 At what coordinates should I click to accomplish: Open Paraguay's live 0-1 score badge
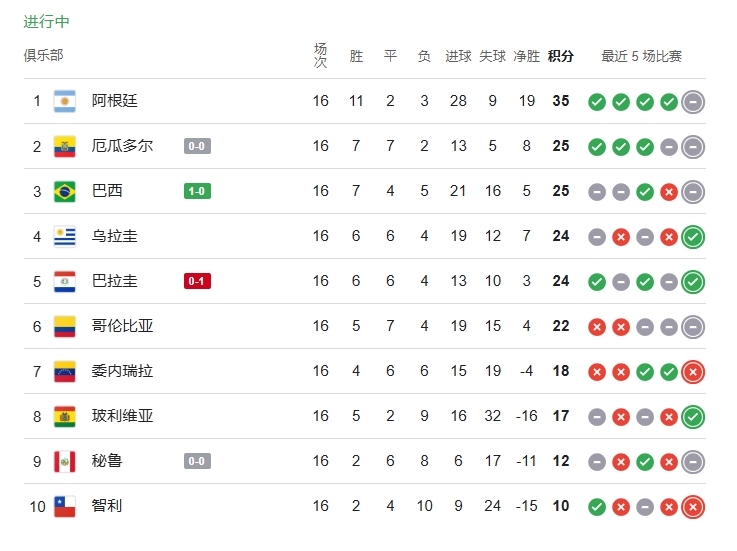[197, 281]
